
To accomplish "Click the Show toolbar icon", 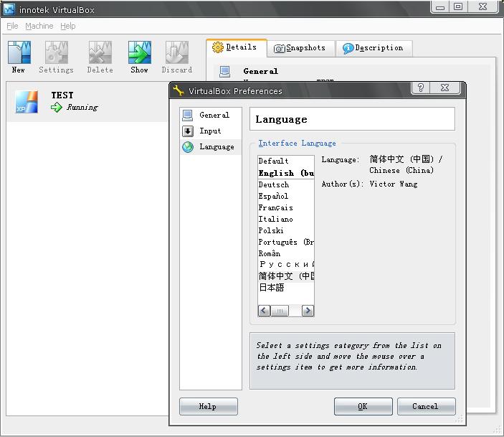I will 140,52.
